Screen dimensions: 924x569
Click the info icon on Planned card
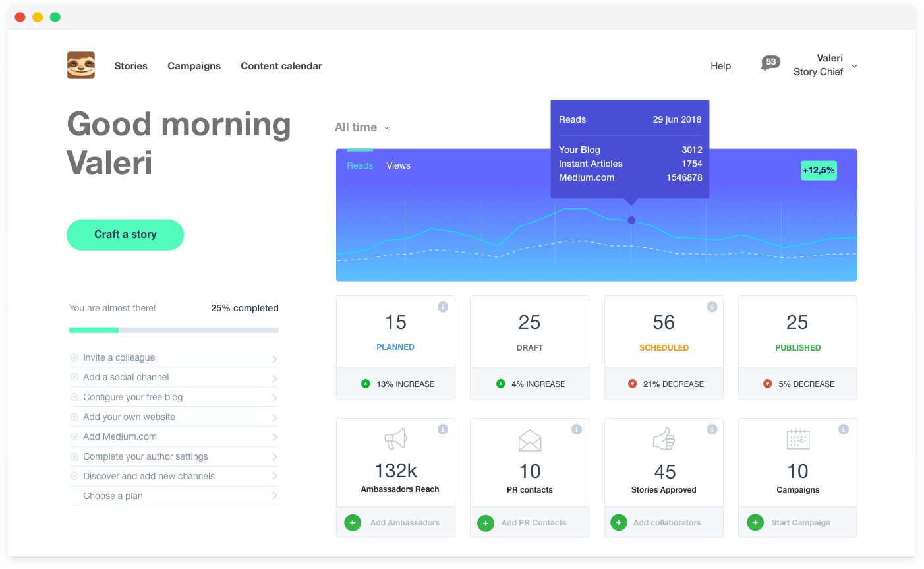point(443,307)
